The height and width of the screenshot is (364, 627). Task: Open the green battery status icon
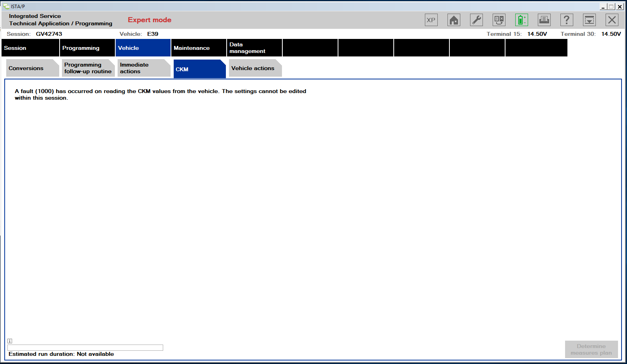(521, 20)
